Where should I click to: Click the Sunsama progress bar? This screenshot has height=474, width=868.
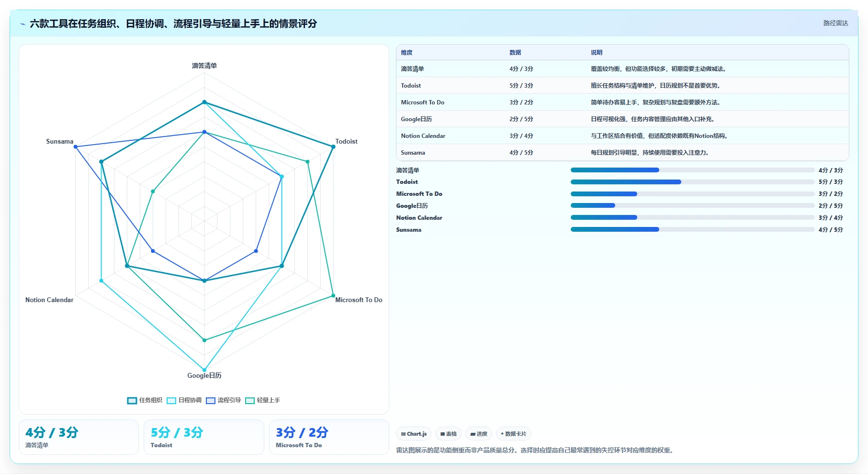coord(692,229)
